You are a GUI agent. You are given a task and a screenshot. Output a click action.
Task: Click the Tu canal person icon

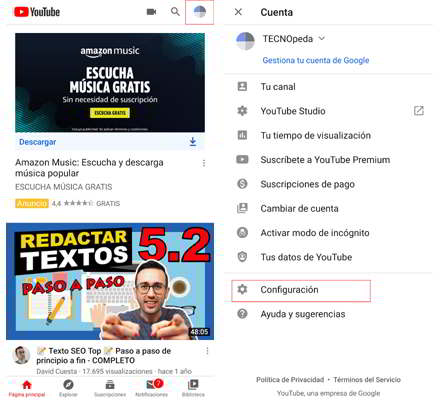point(242,86)
